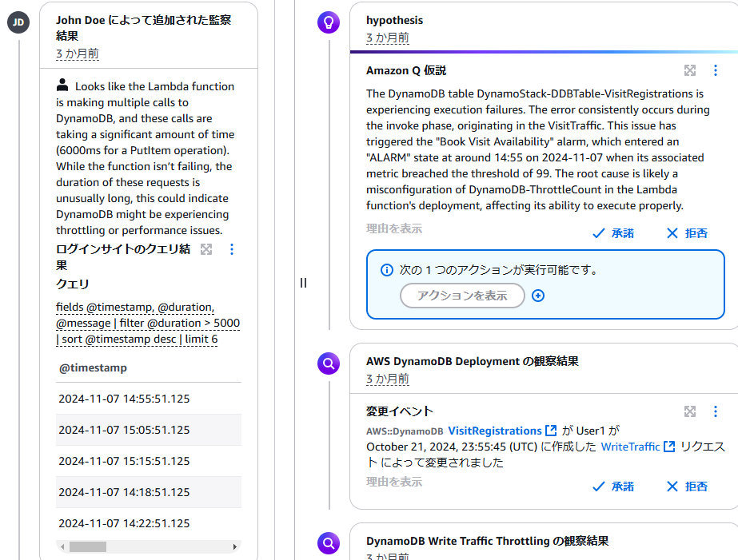Image resolution: width=738 pixels, height=560 pixels.
Task: Click the table scrollbar right arrow
Action: click(235, 547)
